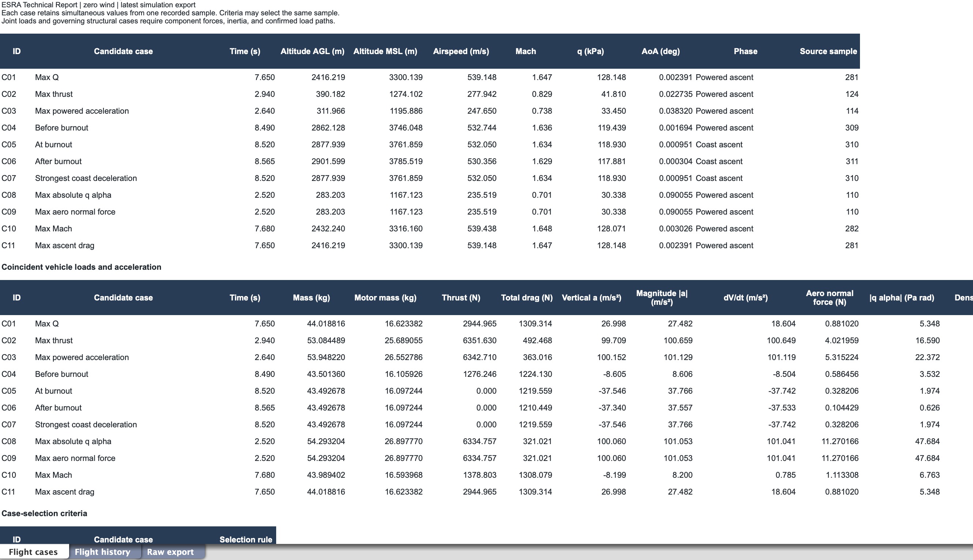Select AoA 0.038320 in row C03

click(676, 111)
